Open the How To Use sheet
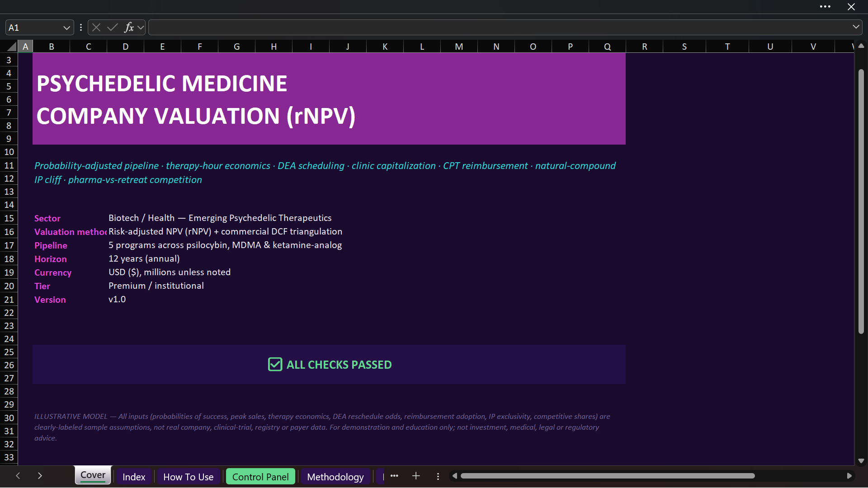 point(188,477)
